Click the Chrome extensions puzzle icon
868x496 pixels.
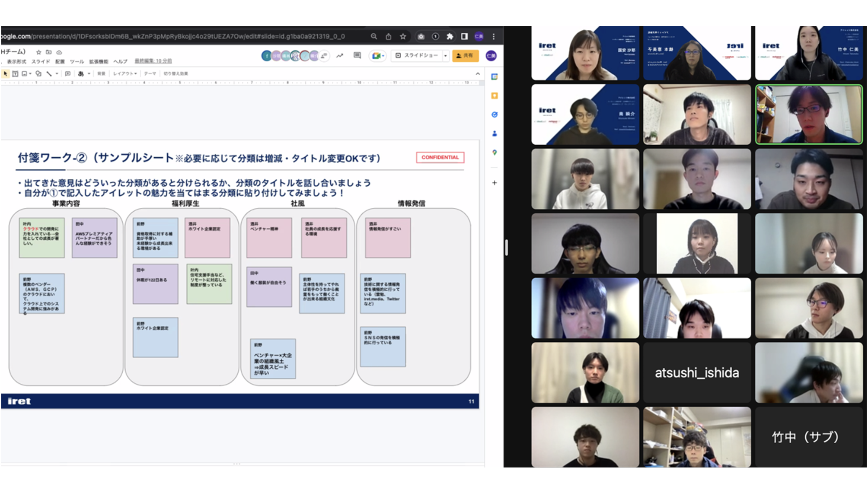(x=450, y=37)
